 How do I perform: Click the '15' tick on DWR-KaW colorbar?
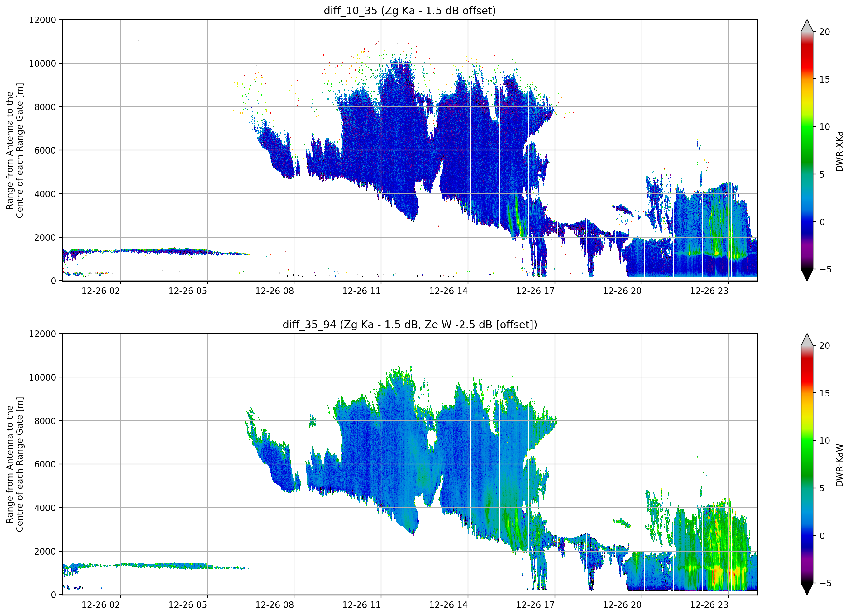pos(824,393)
